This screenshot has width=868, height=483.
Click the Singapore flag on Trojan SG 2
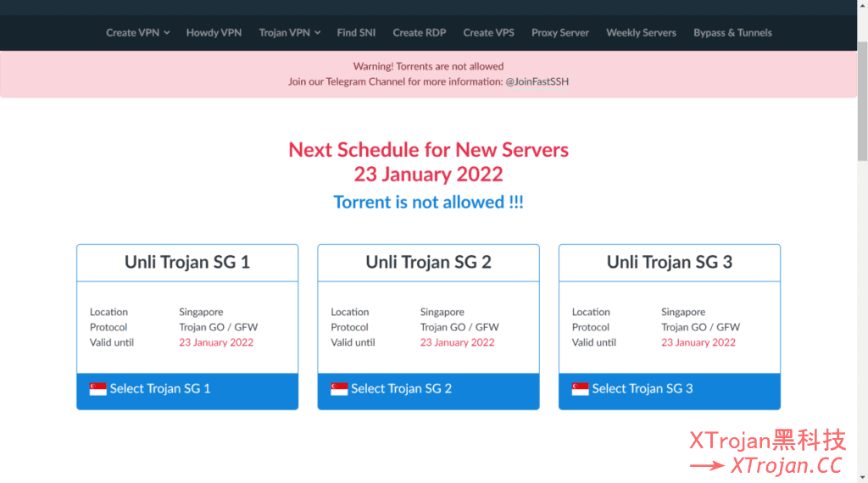[339, 389]
